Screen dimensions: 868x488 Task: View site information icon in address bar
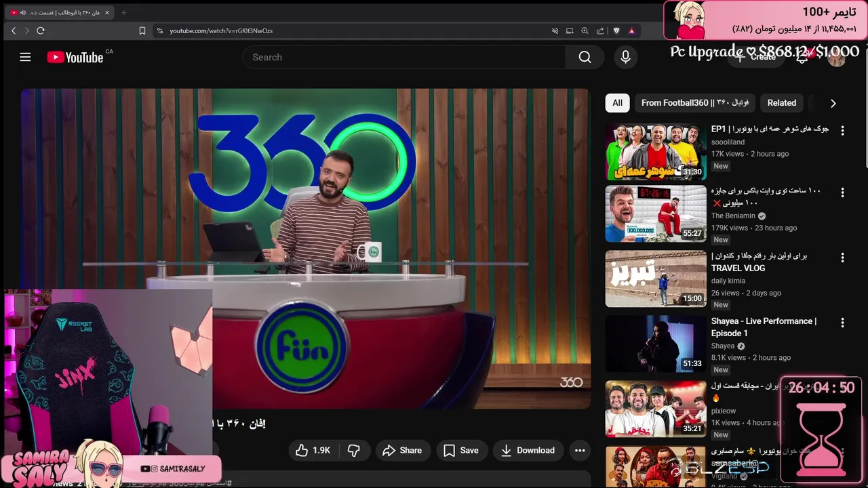tap(160, 30)
